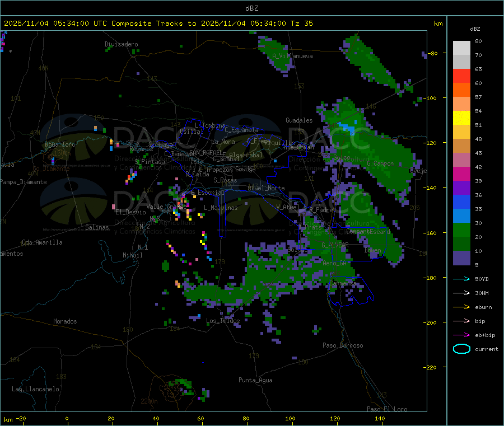Click the cyan 50YD arrow icon
Viewport: 504px width, 426px height.
tap(461, 279)
